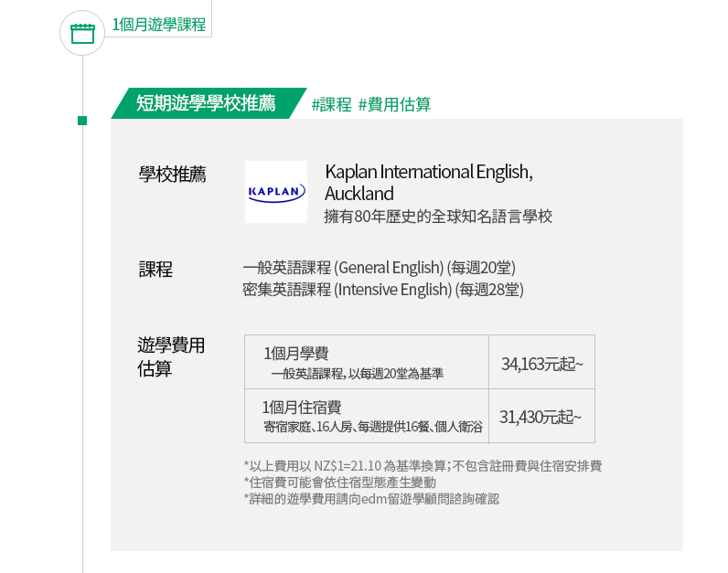
Task: Click the 31,430元起~ price cell
Action: tap(541, 416)
